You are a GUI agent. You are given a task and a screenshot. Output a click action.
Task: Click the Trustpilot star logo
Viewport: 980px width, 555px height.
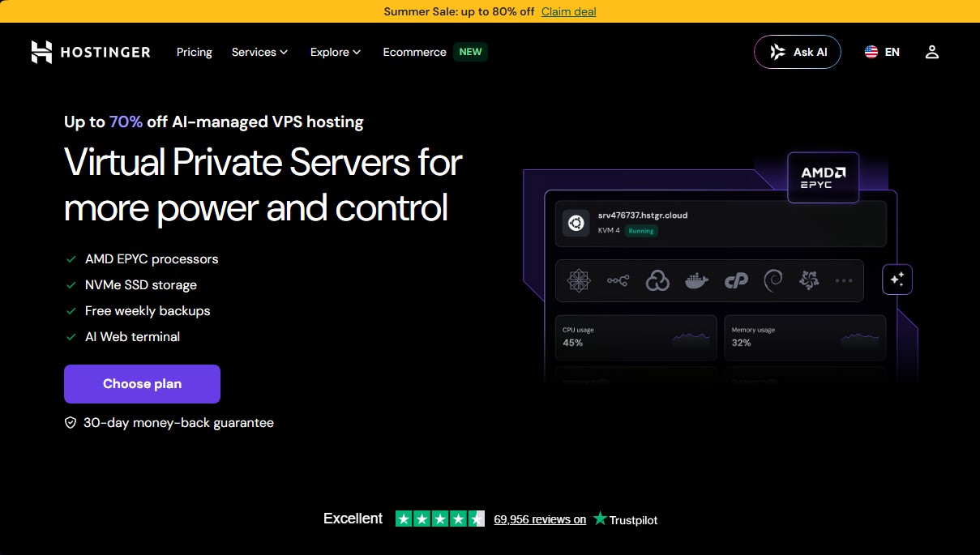tap(600, 519)
